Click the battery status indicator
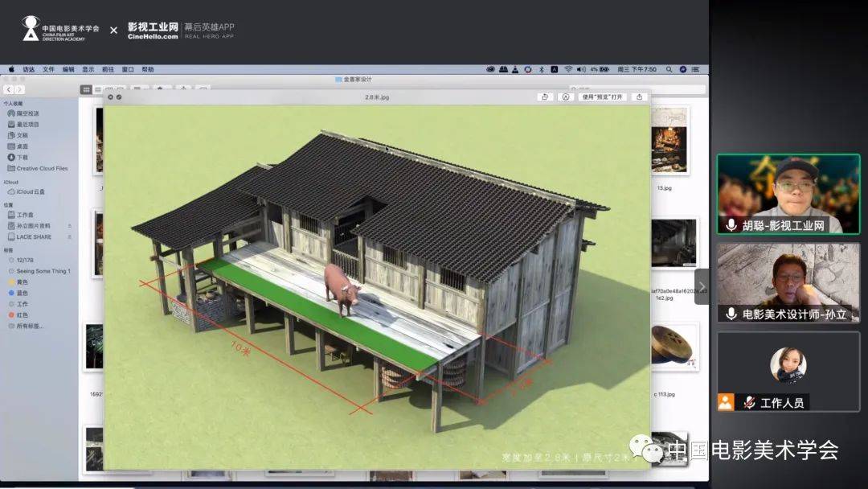 tap(600, 69)
